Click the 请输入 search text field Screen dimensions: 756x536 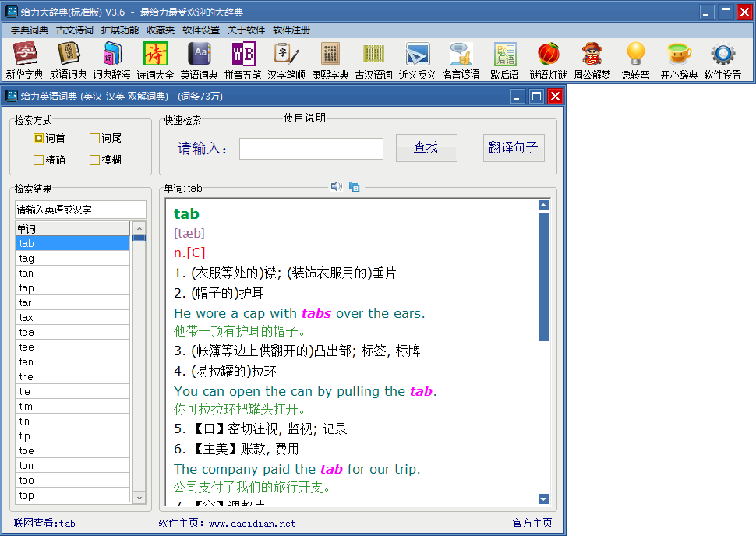[x=311, y=149]
